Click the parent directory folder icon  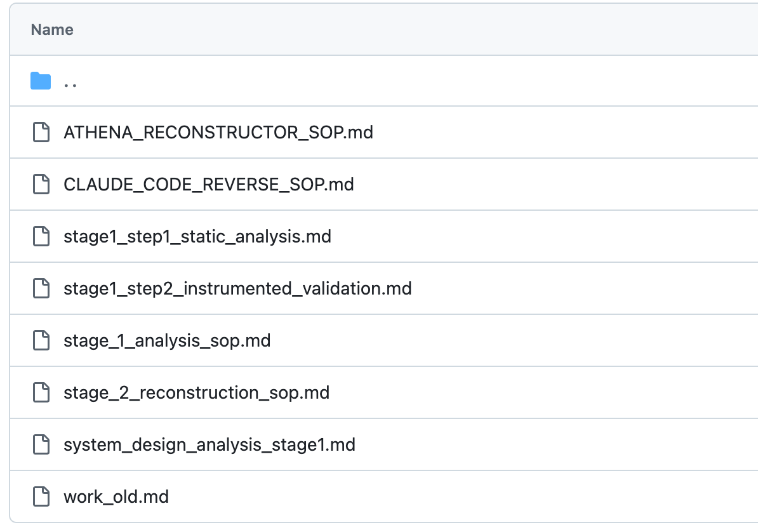(41, 81)
